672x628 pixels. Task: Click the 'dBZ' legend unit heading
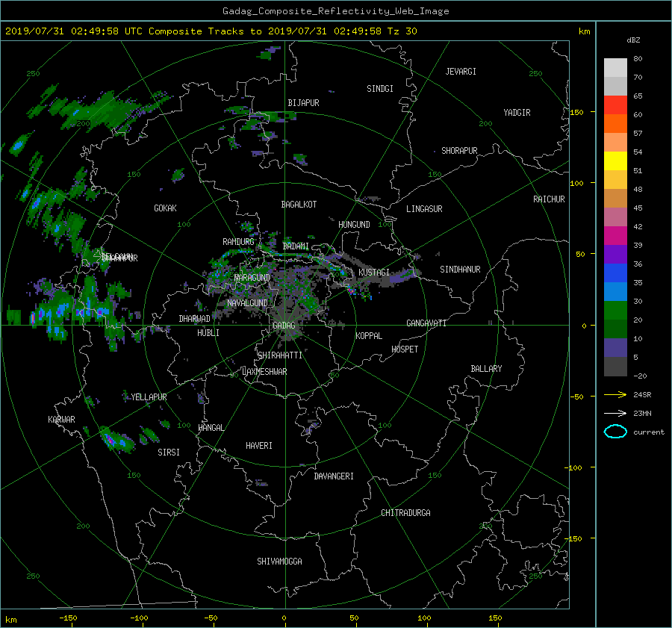(633, 40)
